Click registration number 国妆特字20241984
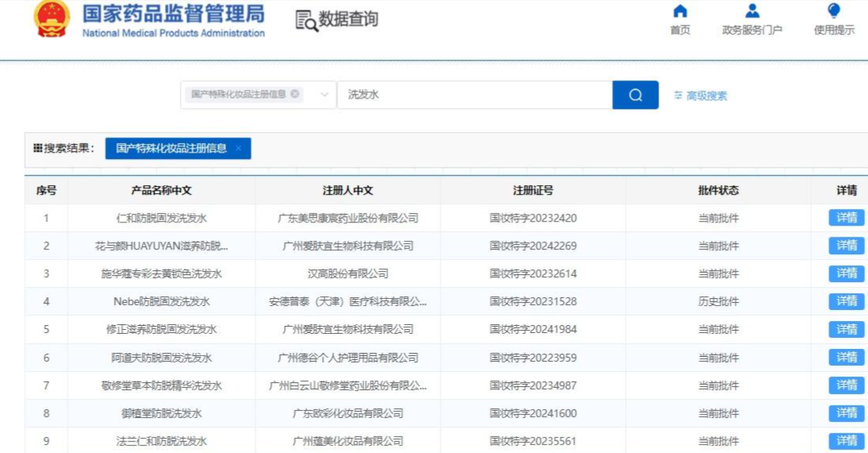This screenshot has width=868, height=453. [533, 330]
